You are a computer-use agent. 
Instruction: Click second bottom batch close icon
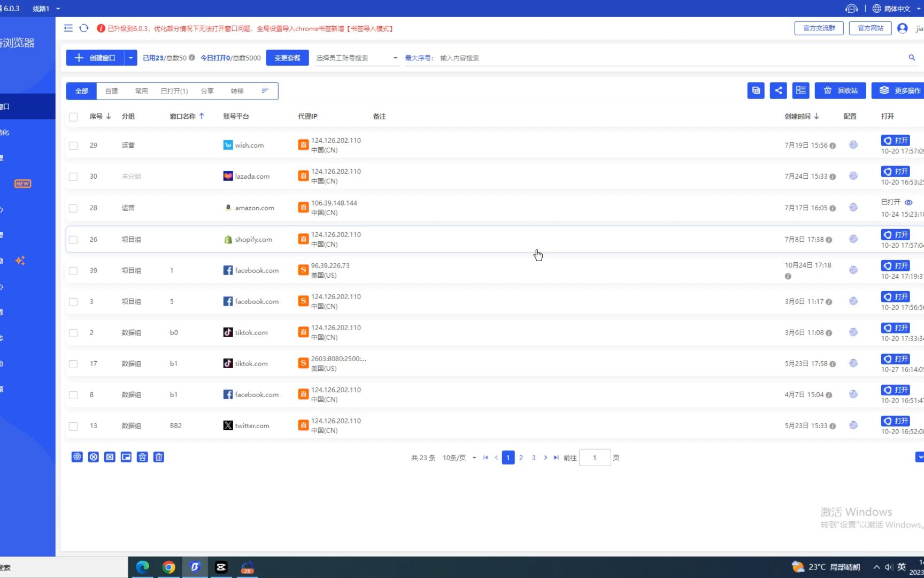94,457
